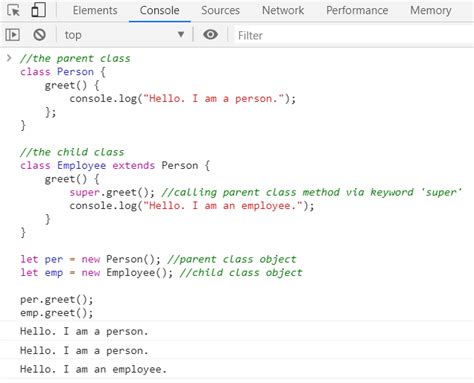Click the 'super.greet();' code line
Viewport: 474px width, 383px height.
pyautogui.click(x=112, y=192)
